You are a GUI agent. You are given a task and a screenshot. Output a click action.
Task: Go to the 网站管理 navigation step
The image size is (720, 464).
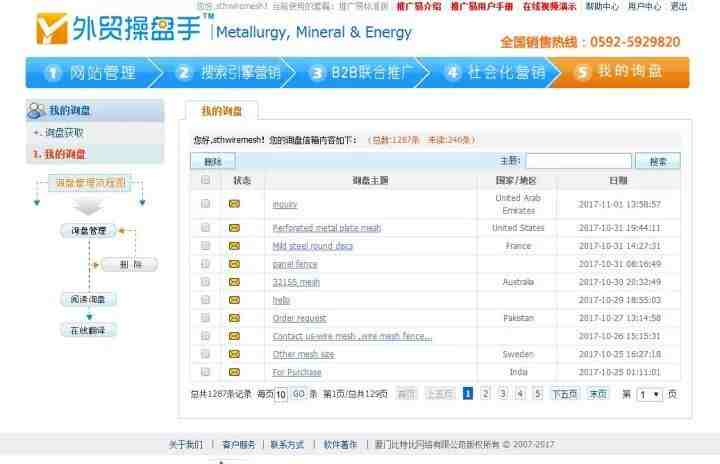coord(90,73)
